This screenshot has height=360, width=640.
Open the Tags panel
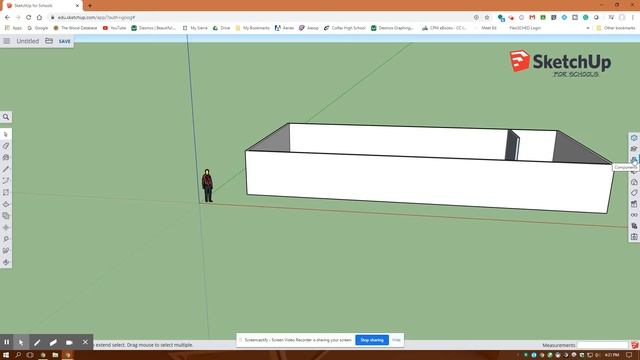pos(634,193)
